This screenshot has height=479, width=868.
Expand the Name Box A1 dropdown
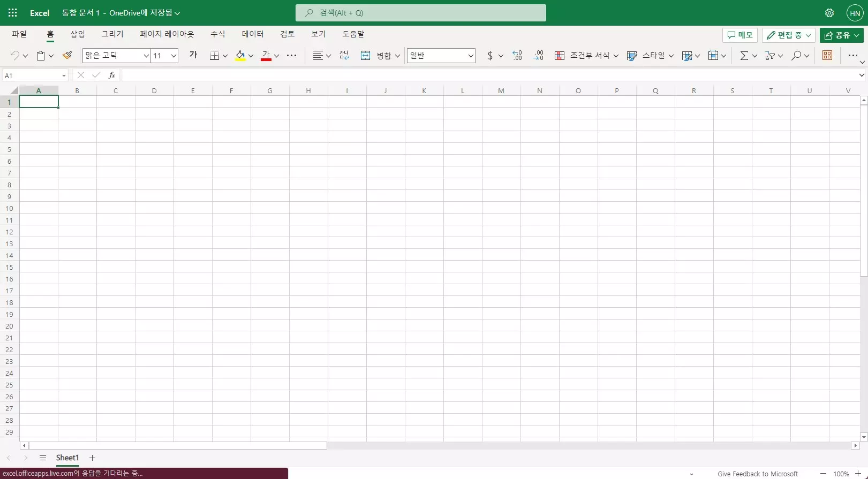64,75
